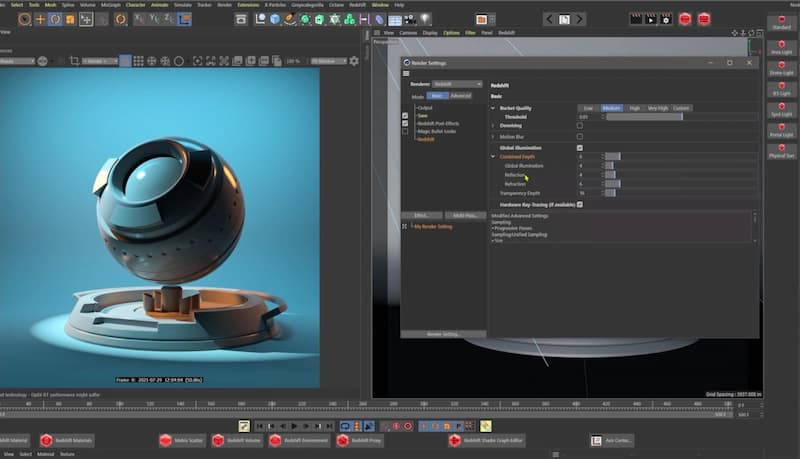This screenshot has width=800, height=459.
Task: Collapse the Combined Depth section
Action: click(493, 156)
